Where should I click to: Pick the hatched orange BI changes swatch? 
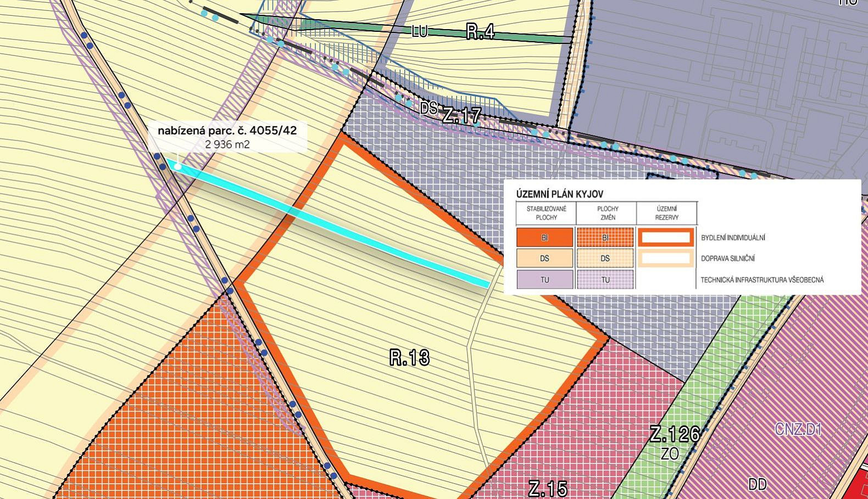coord(605,238)
